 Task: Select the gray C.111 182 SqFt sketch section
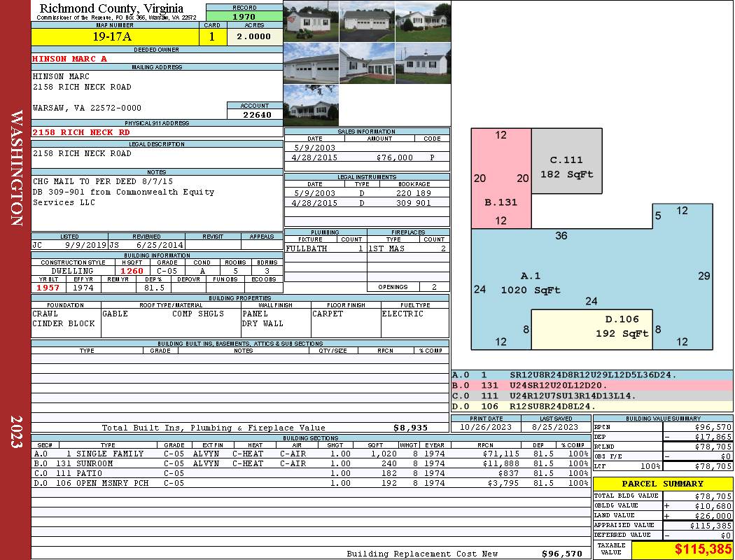pos(567,161)
